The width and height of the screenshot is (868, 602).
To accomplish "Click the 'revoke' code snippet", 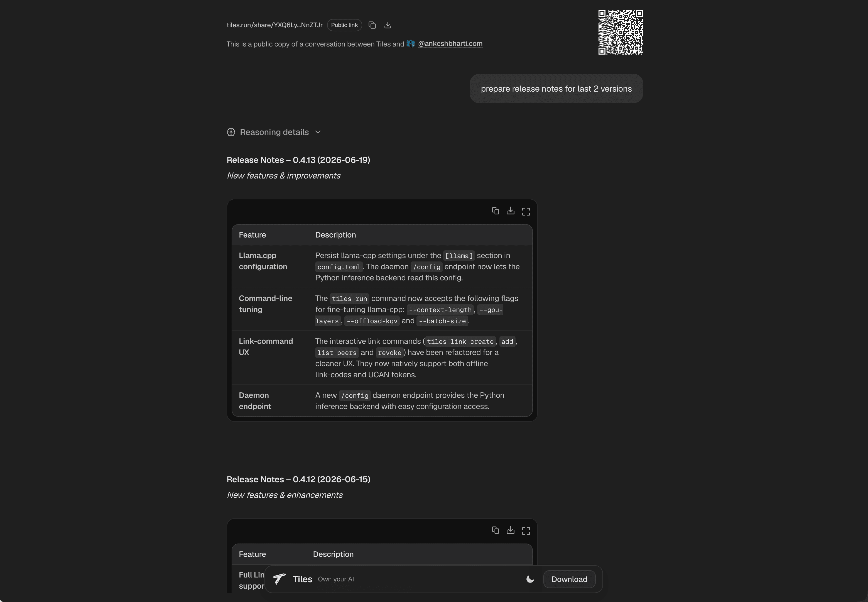I will click(x=389, y=353).
